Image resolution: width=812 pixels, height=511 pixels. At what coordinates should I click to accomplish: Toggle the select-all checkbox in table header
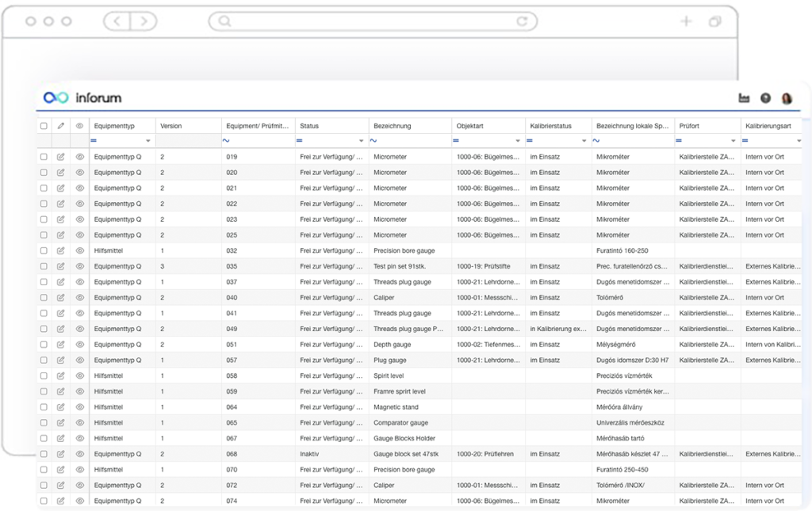pos(44,126)
